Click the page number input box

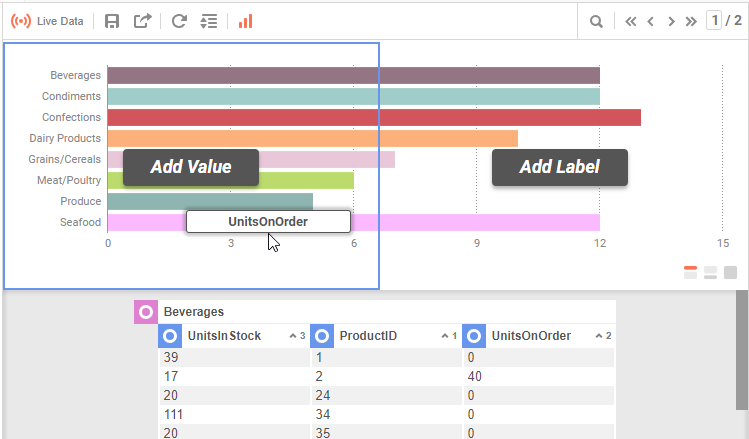click(x=714, y=21)
